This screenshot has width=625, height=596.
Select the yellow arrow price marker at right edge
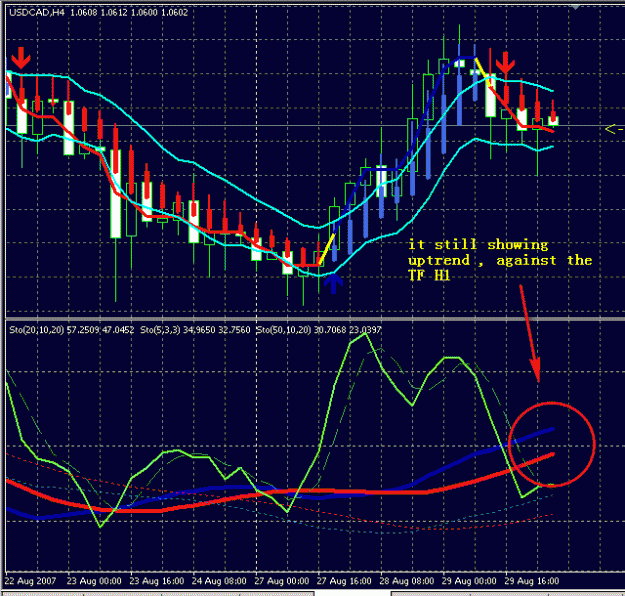[614, 129]
